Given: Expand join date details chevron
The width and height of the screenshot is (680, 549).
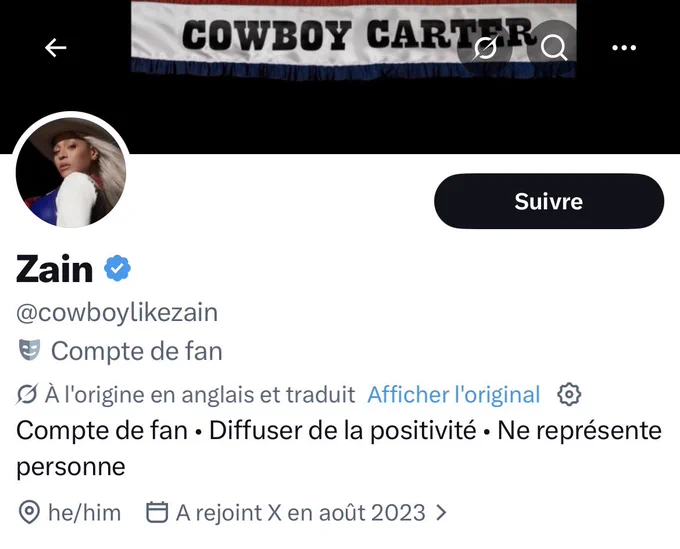Looking at the screenshot, I should [x=441, y=513].
